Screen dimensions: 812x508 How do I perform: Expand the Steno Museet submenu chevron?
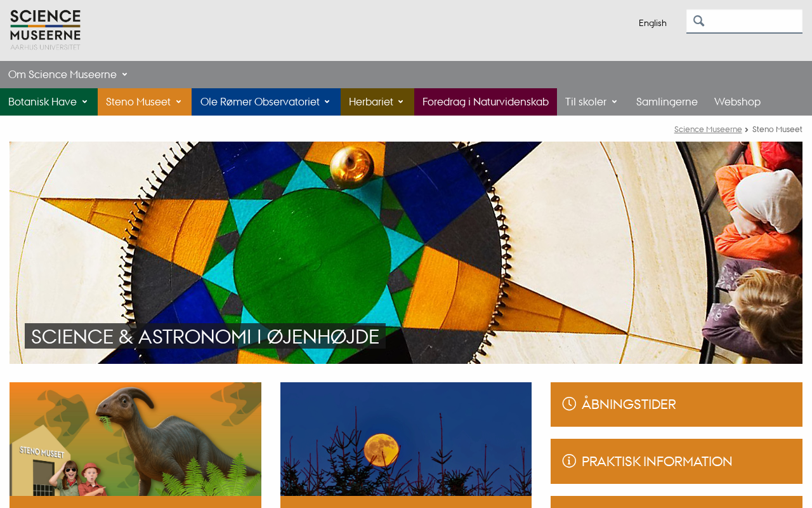(x=178, y=102)
